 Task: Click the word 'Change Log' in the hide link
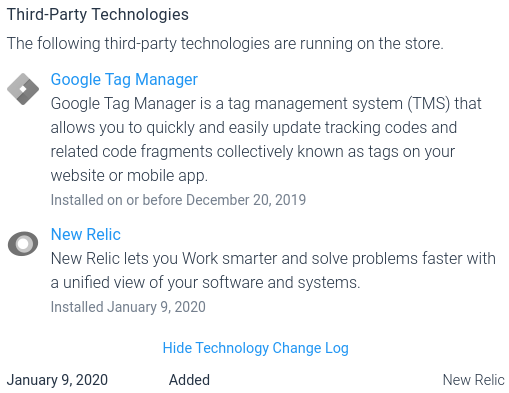[x=311, y=348]
